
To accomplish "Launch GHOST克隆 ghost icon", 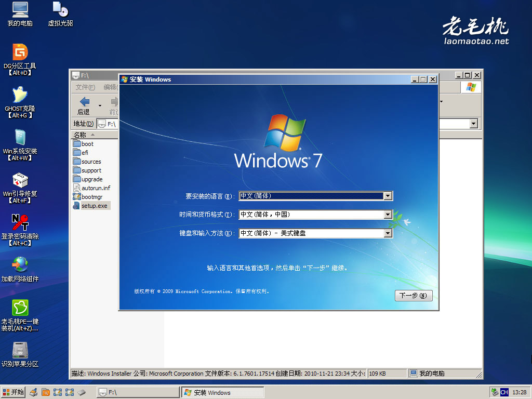I will [x=20, y=102].
